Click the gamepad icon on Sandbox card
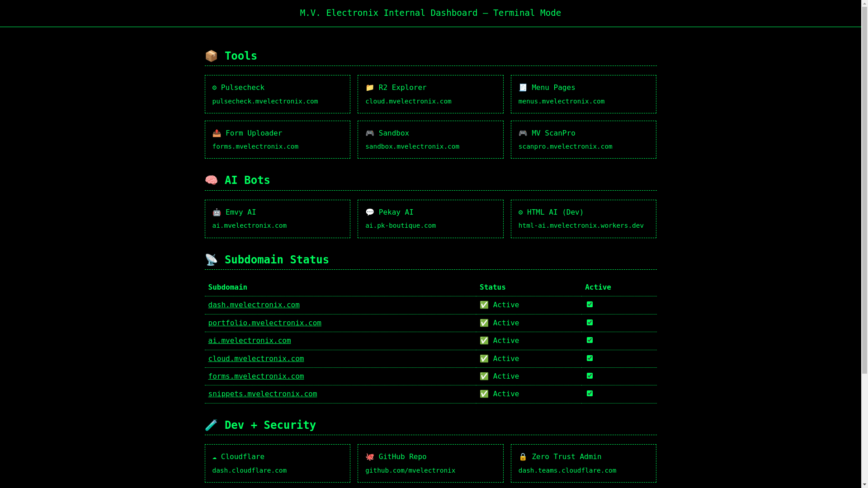The height and width of the screenshot is (488, 868). pyautogui.click(x=370, y=133)
